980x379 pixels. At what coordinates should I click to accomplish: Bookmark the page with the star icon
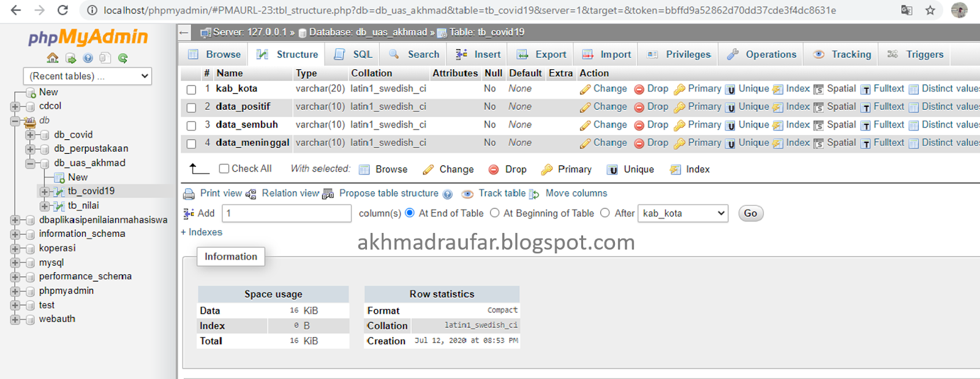(930, 10)
